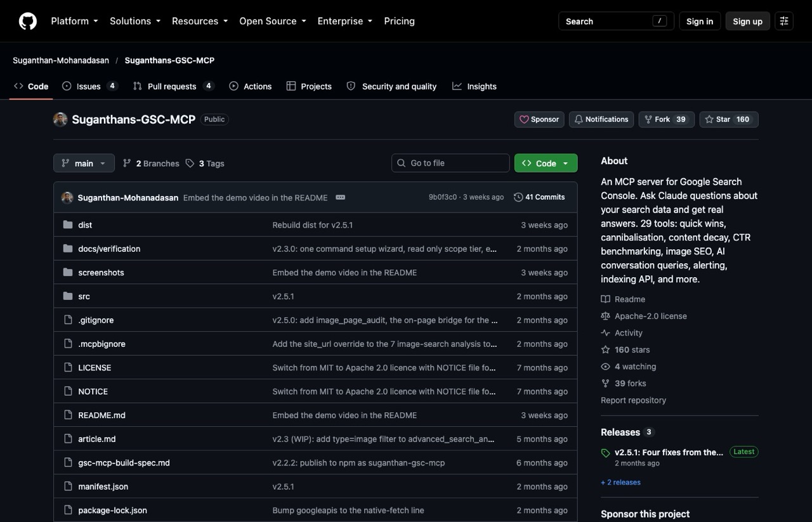
Task: Expand the Open Source menu
Action: 273,21
